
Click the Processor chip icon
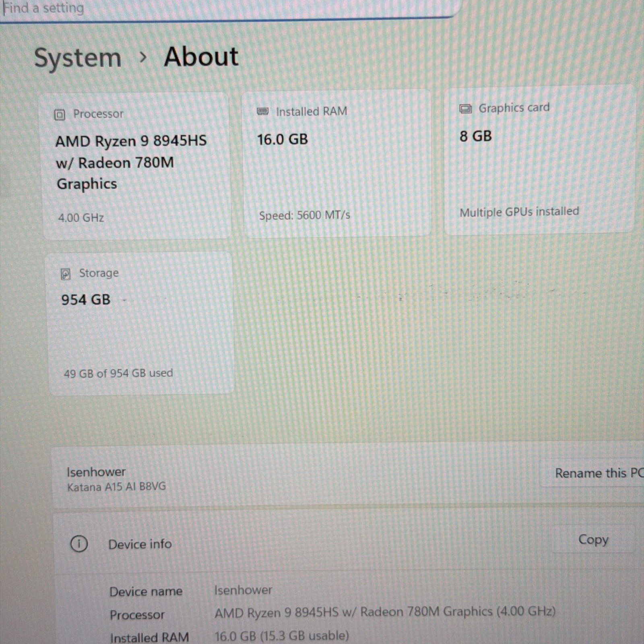pyautogui.click(x=60, y=115)
